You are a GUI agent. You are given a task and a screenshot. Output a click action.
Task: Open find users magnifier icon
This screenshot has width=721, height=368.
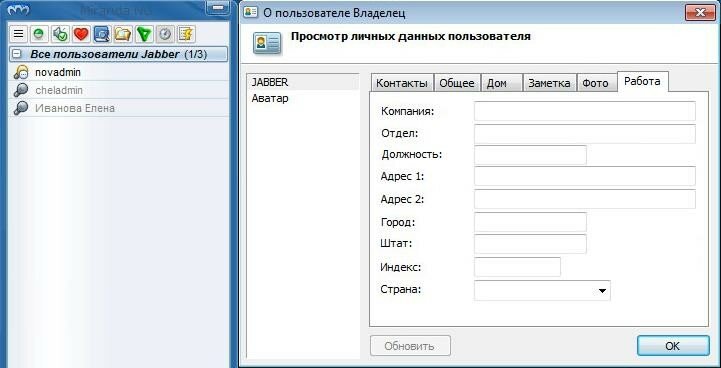coord(102,34)
